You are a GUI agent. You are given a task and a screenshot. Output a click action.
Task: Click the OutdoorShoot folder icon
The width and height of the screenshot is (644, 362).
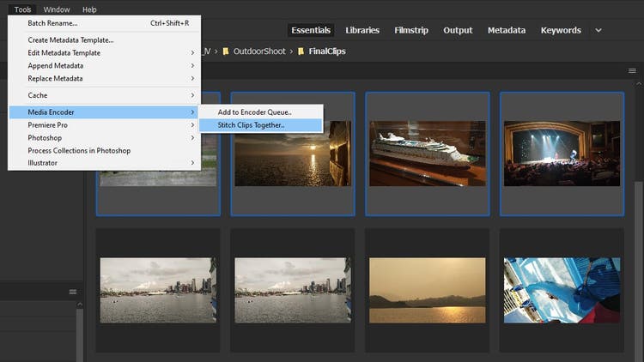[x=226, y=51]
